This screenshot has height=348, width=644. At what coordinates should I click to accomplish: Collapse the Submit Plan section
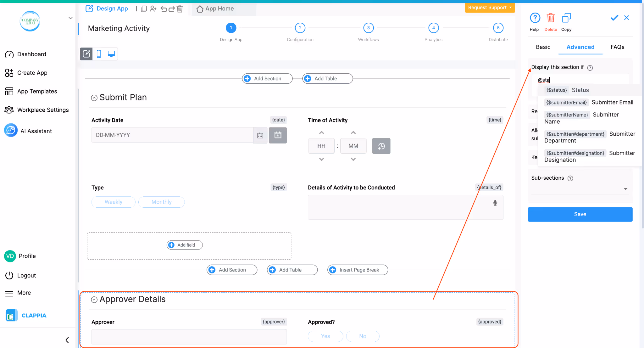coord(94,98)
